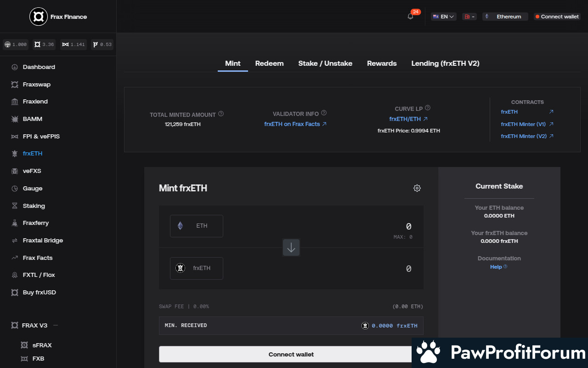This screenshot has height=368, width=588.
Task: Click the Fraxlend bank icon
Action: tap(15, 102)
